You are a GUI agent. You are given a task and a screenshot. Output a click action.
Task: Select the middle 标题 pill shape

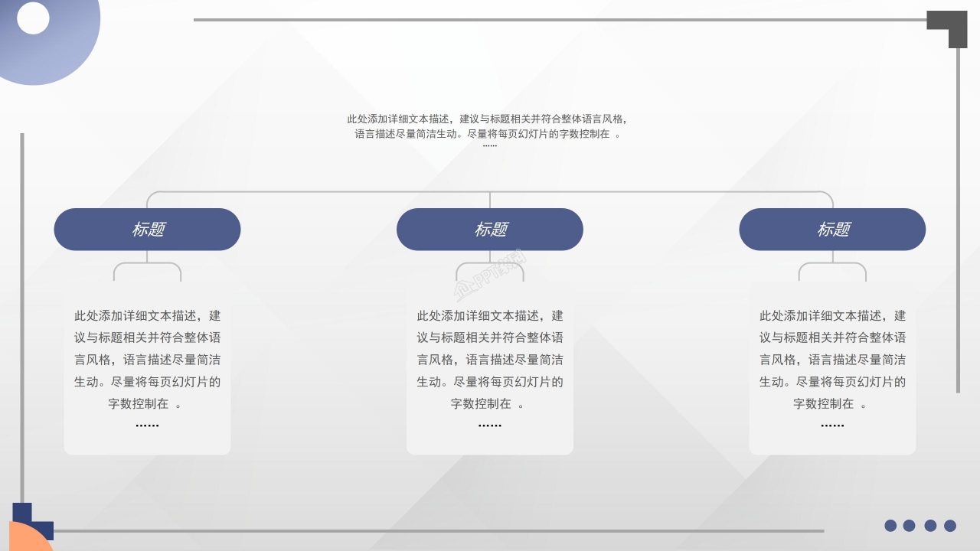(x=490, y=230)
